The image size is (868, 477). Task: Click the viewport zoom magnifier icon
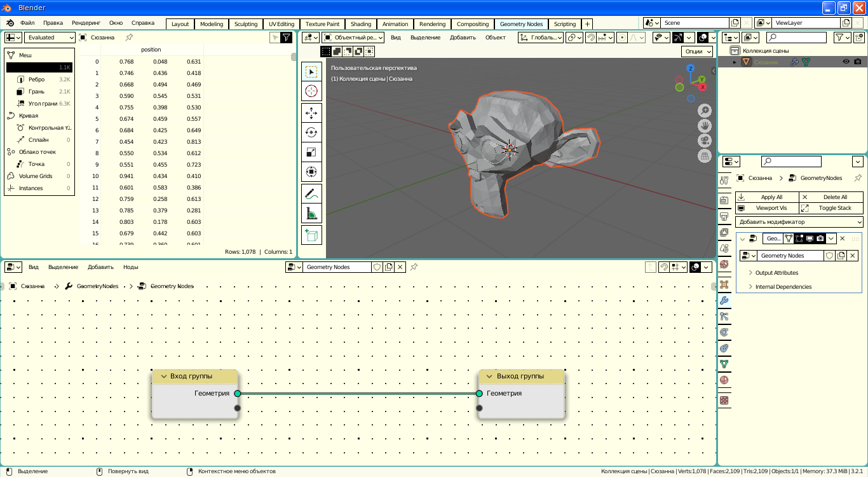705,110
